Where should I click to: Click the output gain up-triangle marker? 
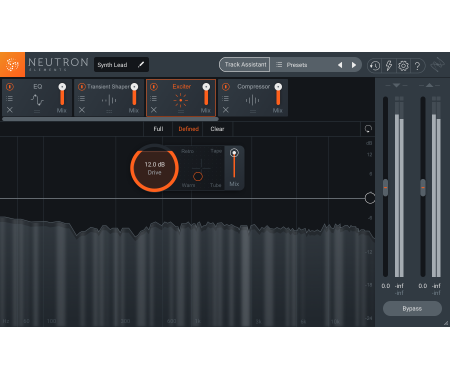click(429, 86)
